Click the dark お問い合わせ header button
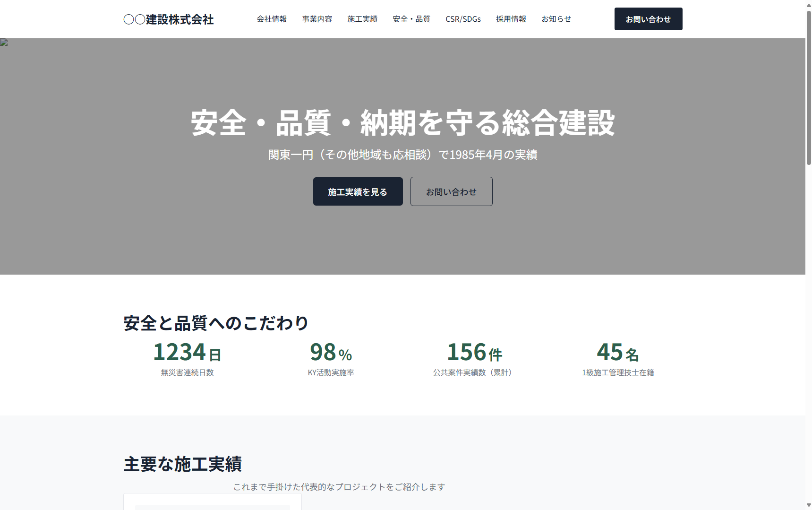 [648, 19]
